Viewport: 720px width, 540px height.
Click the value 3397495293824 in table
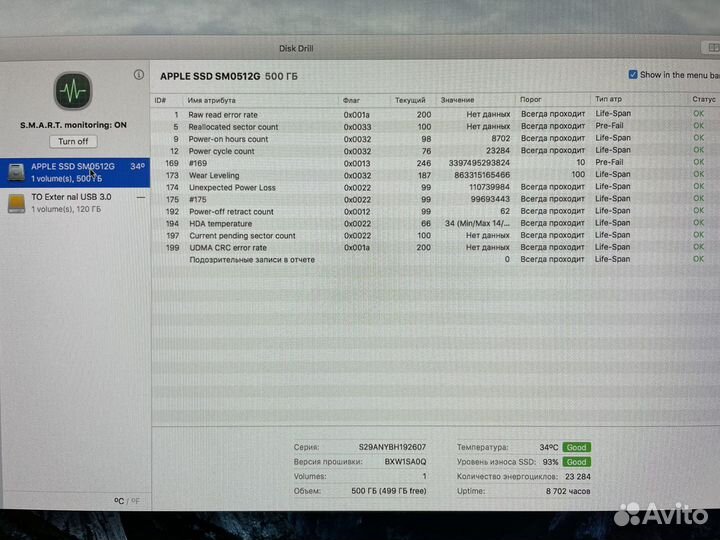pos(479,163)
